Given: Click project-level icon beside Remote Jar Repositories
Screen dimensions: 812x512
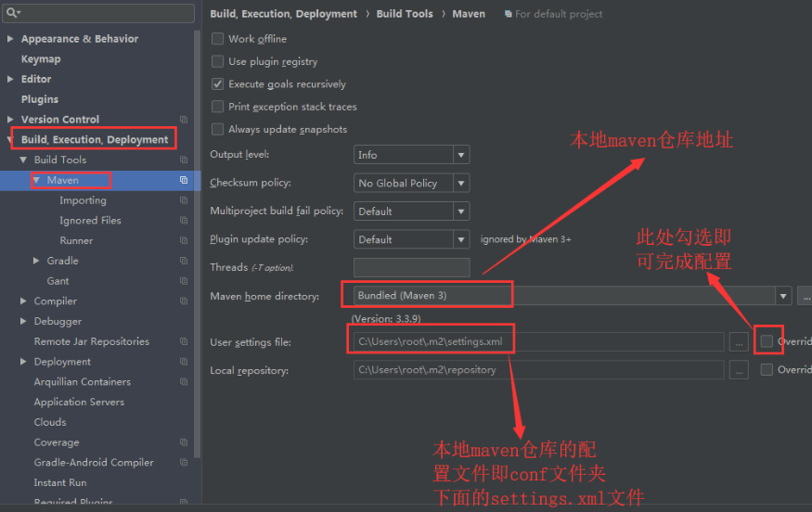Looking at the screenshot, I should point(184,341).
